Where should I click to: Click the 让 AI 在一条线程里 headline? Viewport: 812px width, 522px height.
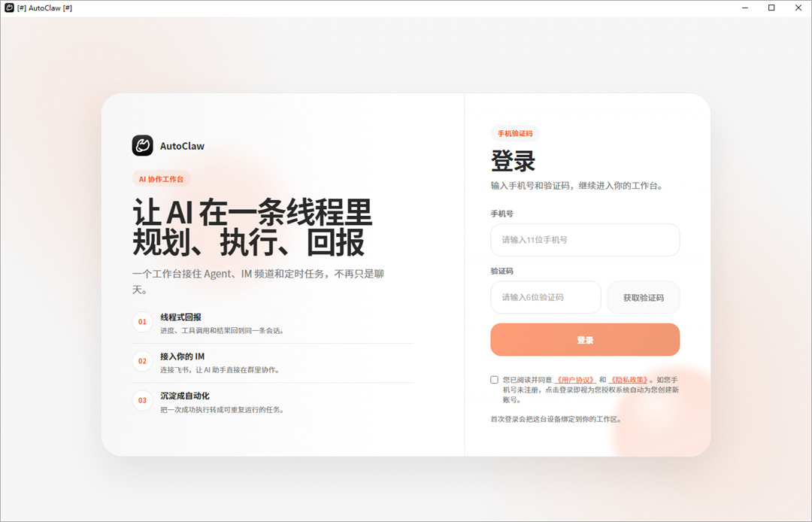pyautogui.click(x=253, y=212)
